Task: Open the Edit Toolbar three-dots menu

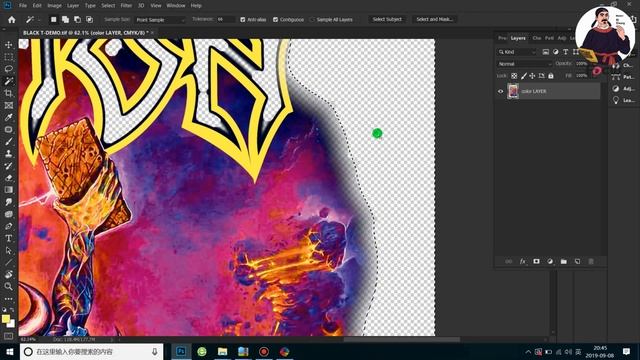Action: [9, 299]
